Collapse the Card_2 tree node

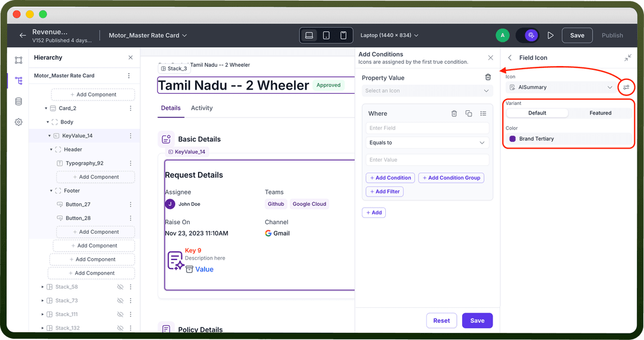click(x=46, y=109)
